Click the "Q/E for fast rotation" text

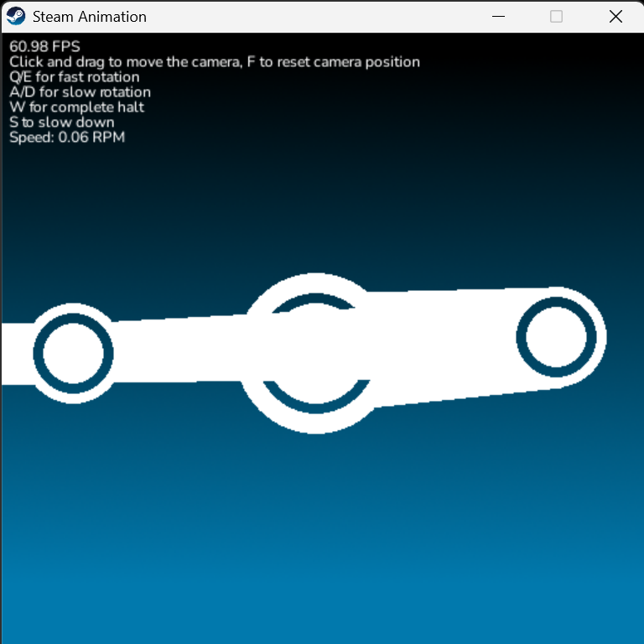point(75,77)
